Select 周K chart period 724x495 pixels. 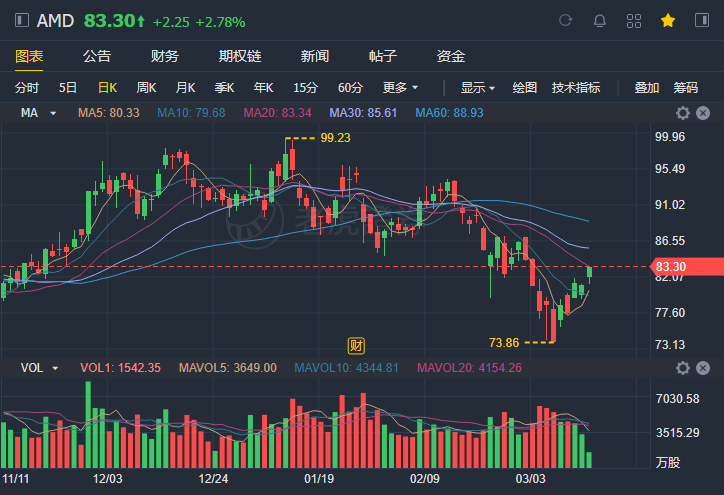(x=146, y=87)
